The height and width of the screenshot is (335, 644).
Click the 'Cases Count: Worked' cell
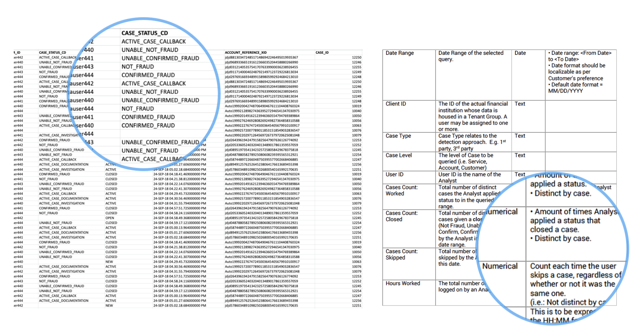pos(409,197)
